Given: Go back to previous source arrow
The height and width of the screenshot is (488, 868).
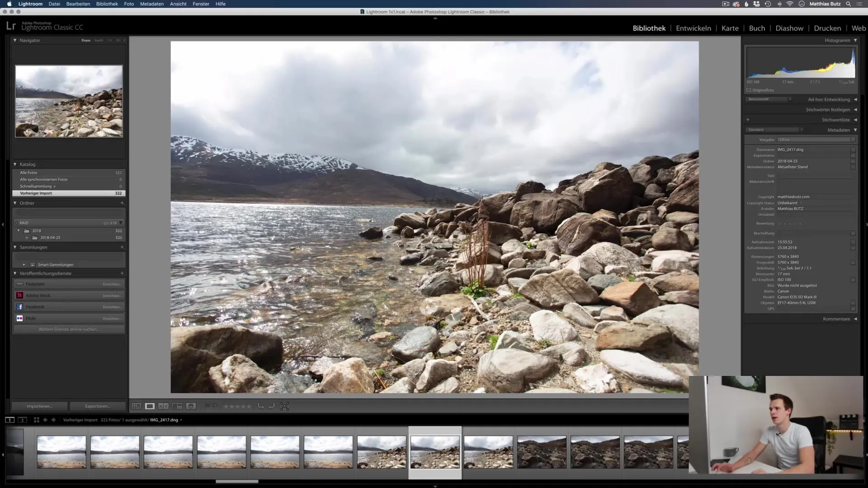Looking at the screenshot, I should [x=45, y=420].
